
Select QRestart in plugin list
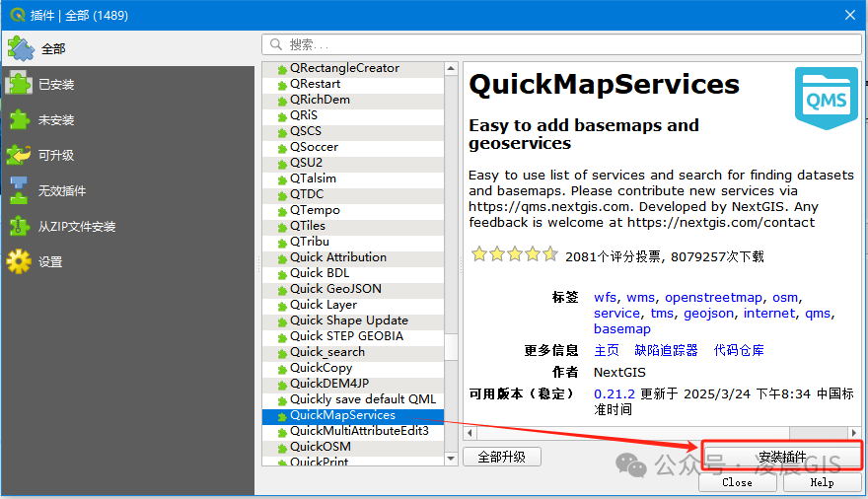point(353,84)
